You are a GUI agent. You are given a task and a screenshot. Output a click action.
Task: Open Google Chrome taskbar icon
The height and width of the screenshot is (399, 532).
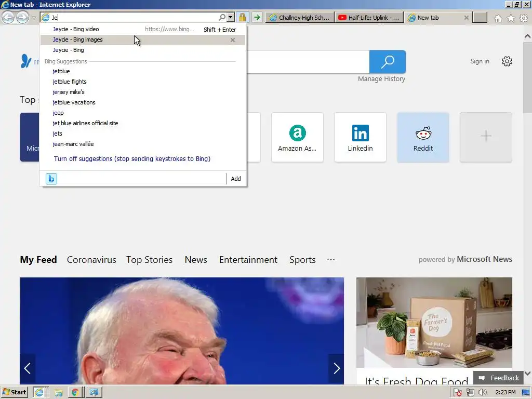pos(75,392)
